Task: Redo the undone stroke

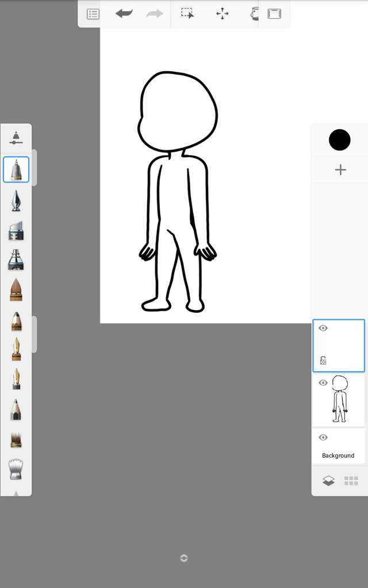Action: [x=154, y=14]
